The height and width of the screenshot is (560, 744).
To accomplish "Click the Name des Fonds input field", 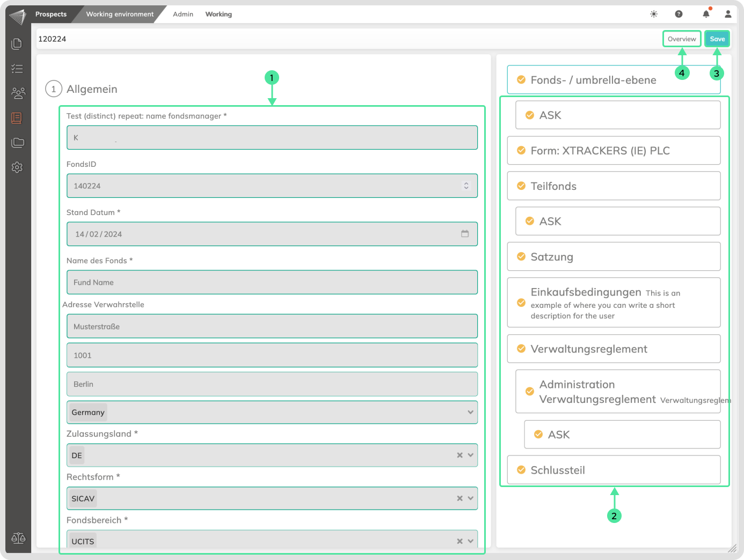I will click(x=272, y=282).
